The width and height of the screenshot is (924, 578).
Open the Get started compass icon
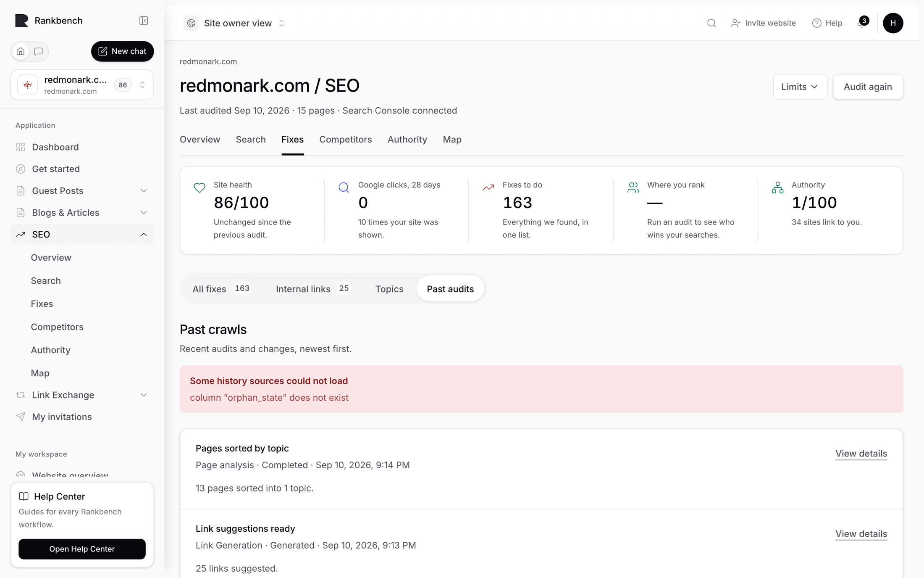(x=21, y=169)
